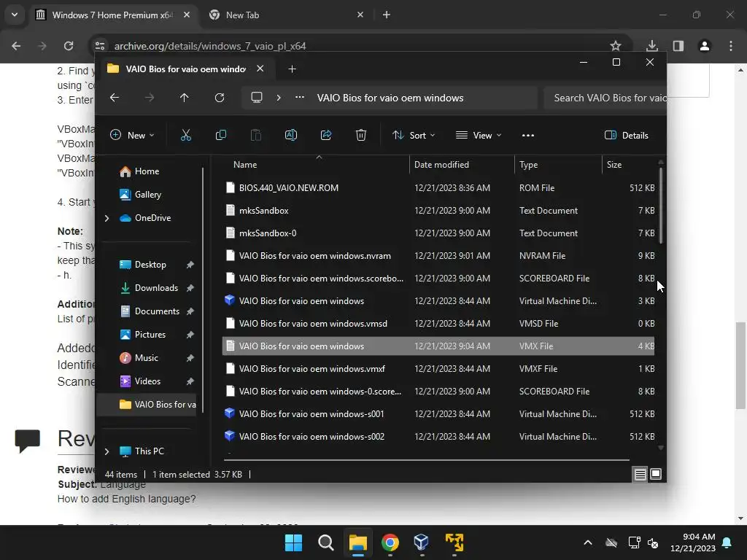Viewport: 747px width, 560px height.
Task: Open Chrome's tab search dropdown arrow
Action: click(x=15, y=15)
